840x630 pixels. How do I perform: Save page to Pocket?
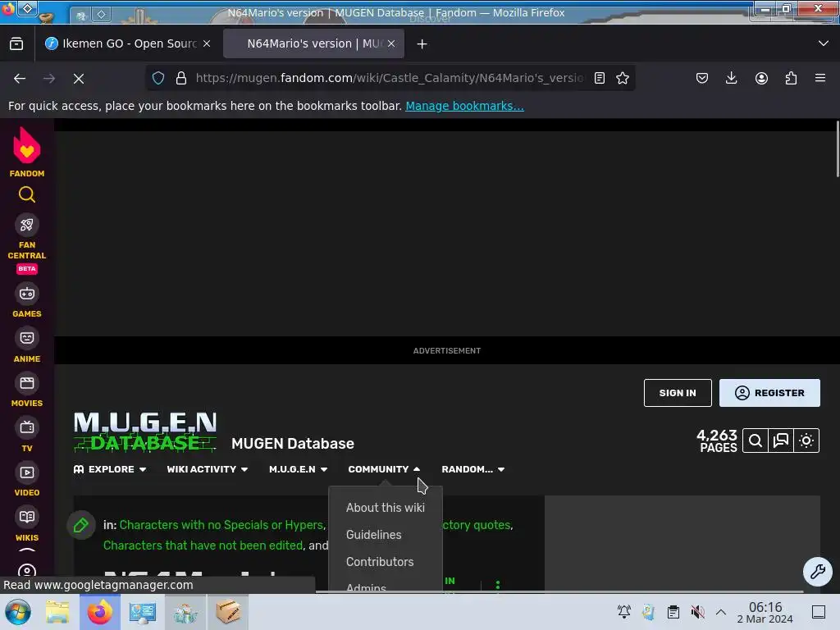click(702, 78)
